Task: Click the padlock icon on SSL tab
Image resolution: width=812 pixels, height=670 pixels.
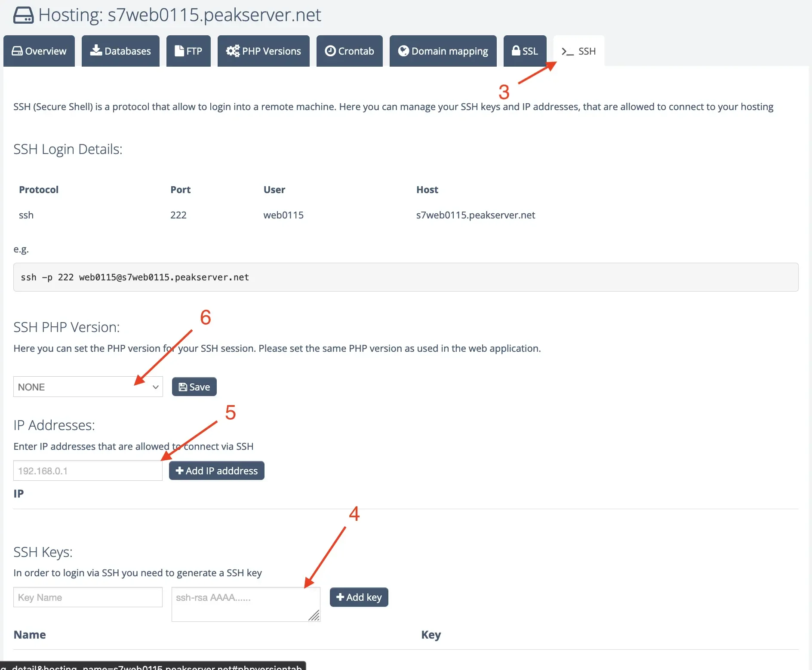Action: tap(516, 51)
